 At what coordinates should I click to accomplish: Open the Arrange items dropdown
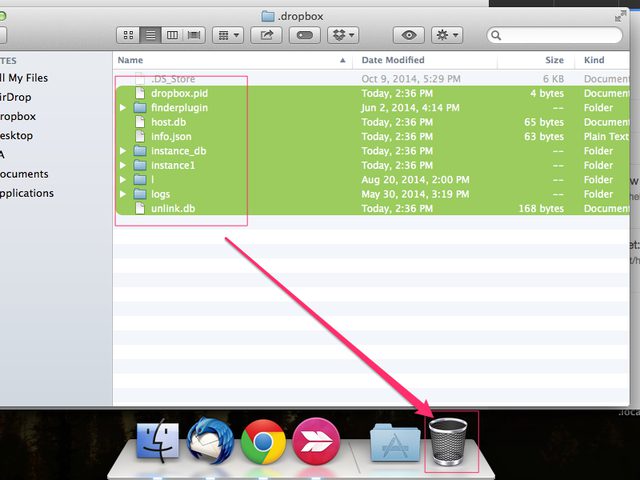click(228, 35)
